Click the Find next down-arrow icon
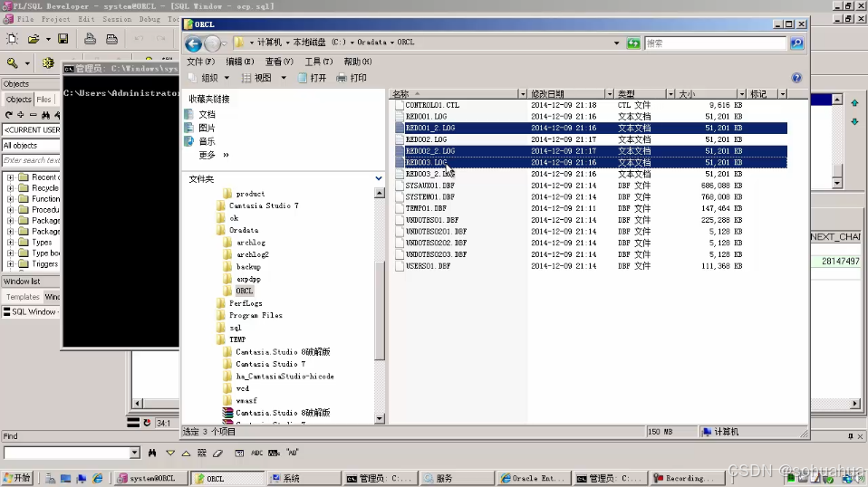Viewport: 868px width, 487px height. pos(170,453)
